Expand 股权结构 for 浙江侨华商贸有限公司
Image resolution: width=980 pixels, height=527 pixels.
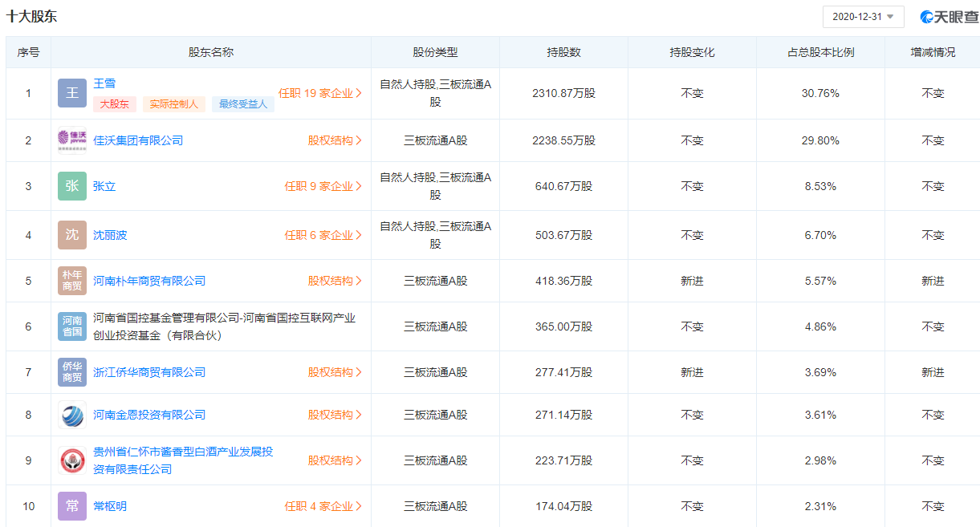tap(335, 372)
